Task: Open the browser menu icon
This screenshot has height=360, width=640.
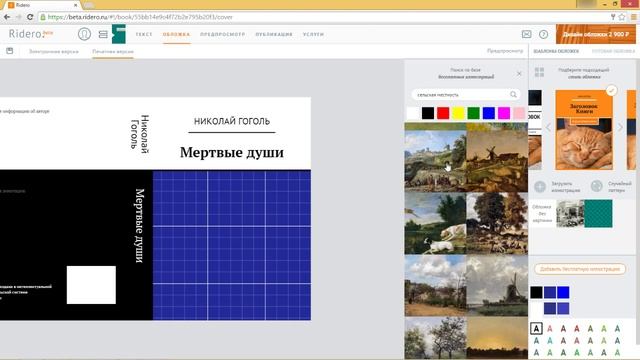Action: 634,17
